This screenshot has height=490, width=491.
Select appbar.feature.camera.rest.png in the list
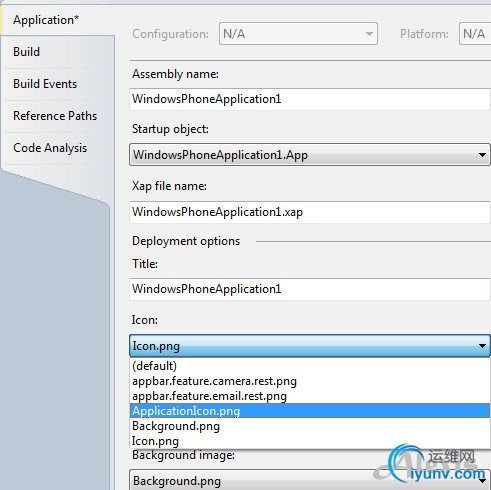(x=310, y=381)
